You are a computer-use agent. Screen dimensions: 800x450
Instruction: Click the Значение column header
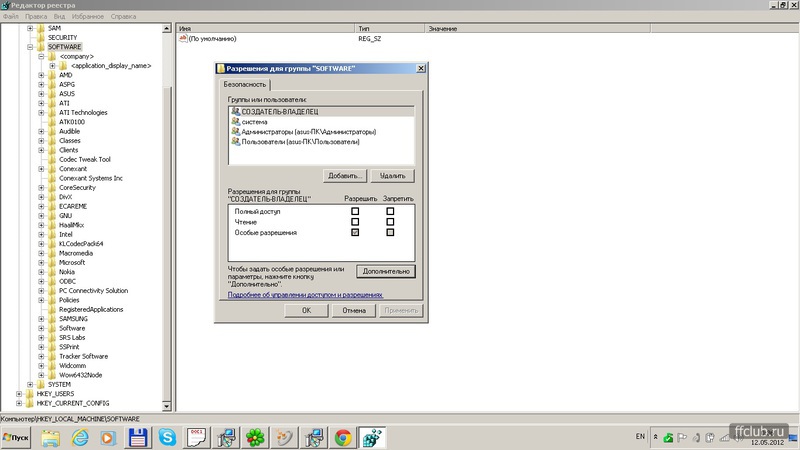click(x=538, y=29)
